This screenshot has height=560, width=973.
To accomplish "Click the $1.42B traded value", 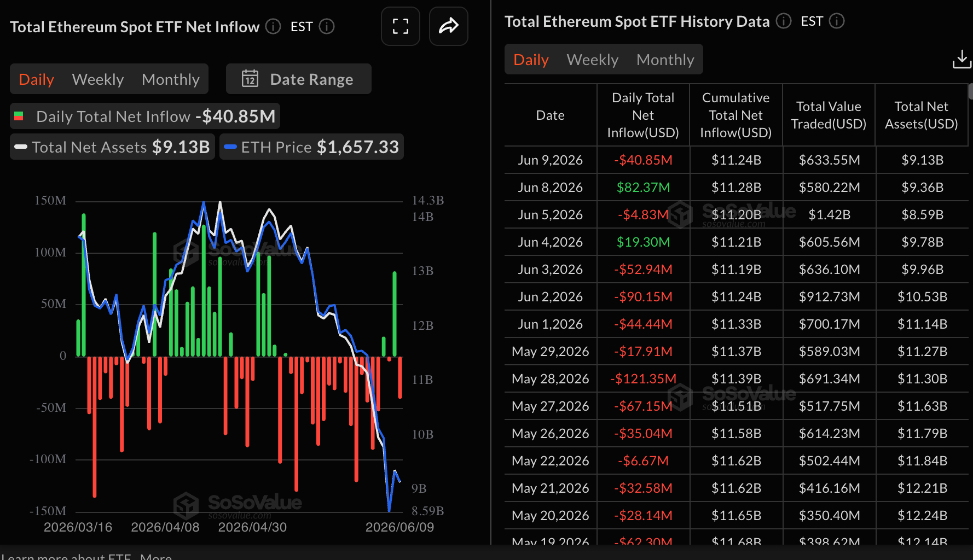I will pyautogui.click(x=829, y=214).
